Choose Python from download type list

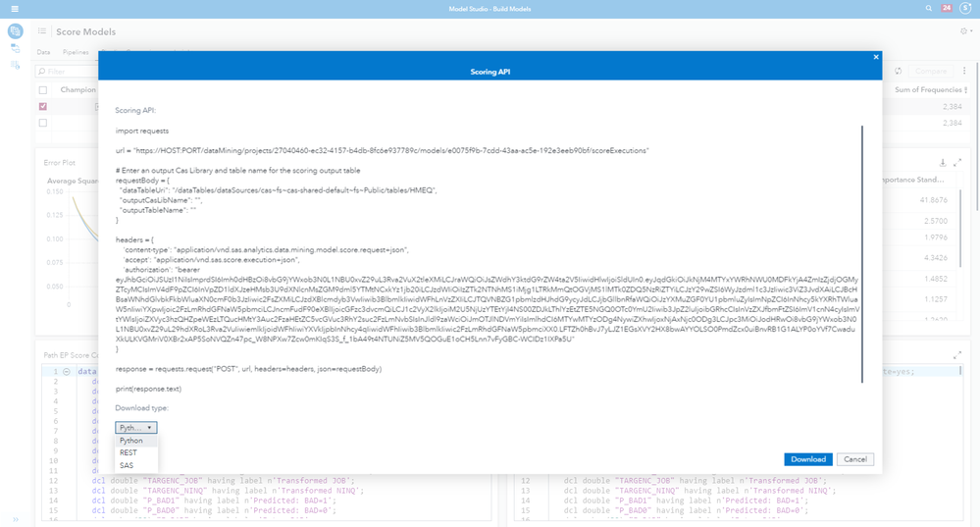click(136, 441)
